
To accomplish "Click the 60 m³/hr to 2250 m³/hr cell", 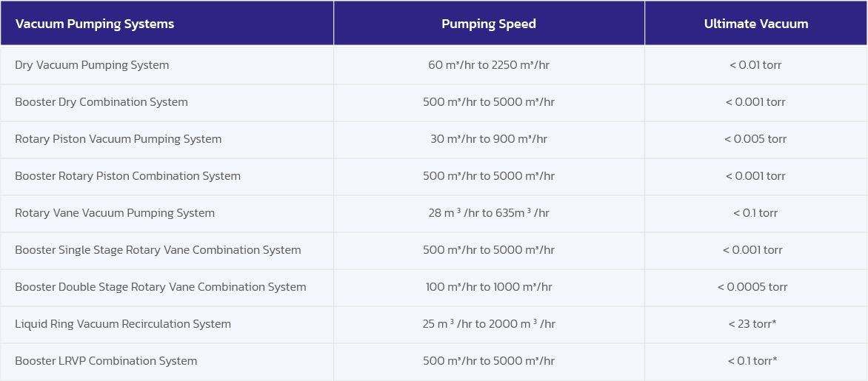I will [x=489, y=65].
